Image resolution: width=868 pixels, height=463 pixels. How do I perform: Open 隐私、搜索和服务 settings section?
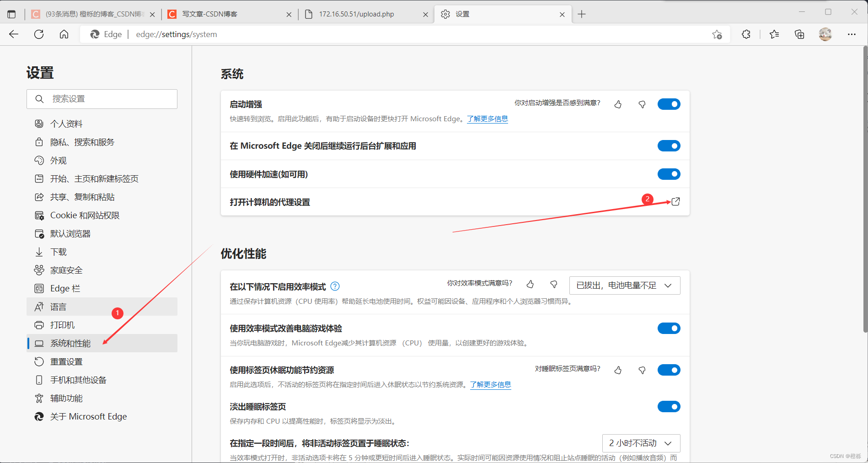click(102, 142)
